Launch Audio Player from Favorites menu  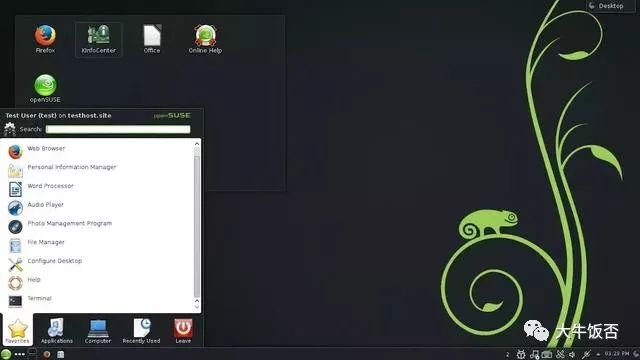98,207
